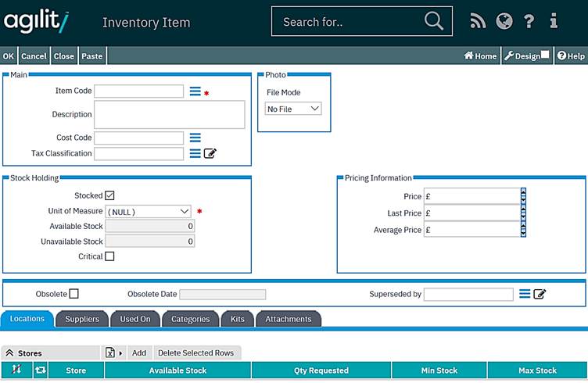Open the Attachments tab
Viewport: 588px width, 383px height.
(x=288, y=319)
